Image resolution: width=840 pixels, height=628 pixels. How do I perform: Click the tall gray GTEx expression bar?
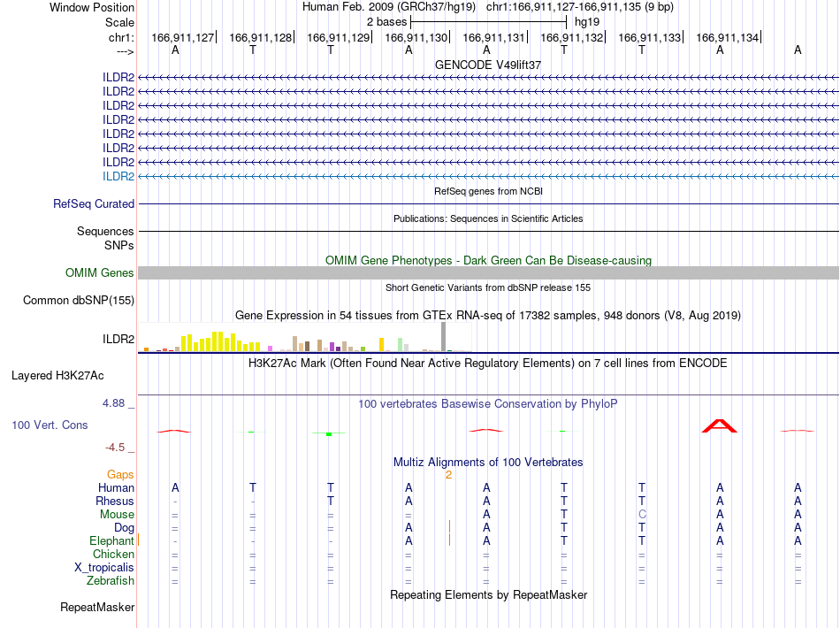pos(443,336)
